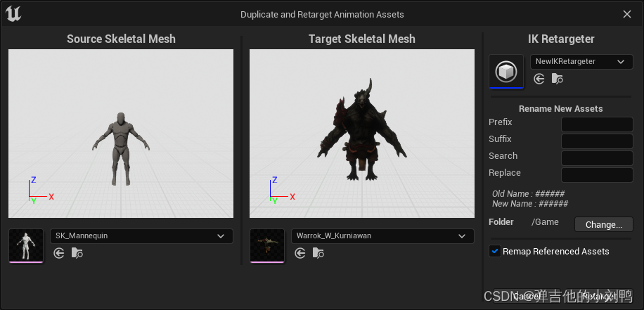The height and width of the screenshot is (310, 644).
Task: Click the target skeletal mesh preview viewport
Action: pyautogui.click(x=362, y=134)
